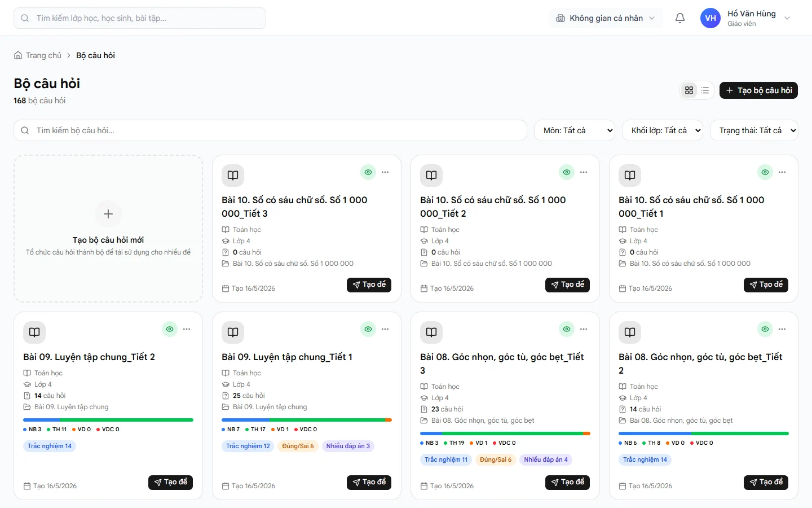Image resolution: width=812 pixels, height=508 pixels.
Task: Click Bộ câu hỏi breadcrumb item
Action: point(95,55)
